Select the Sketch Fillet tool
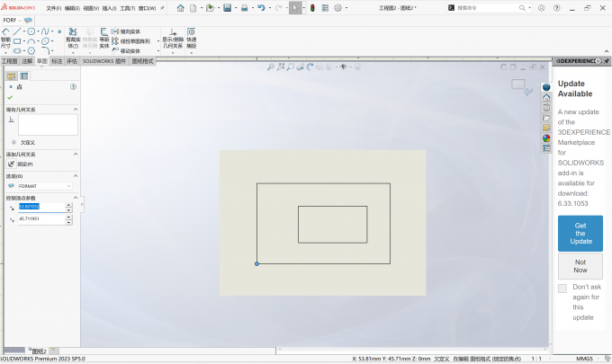Screen dimensions: 612x364 [x=45, y=50]
